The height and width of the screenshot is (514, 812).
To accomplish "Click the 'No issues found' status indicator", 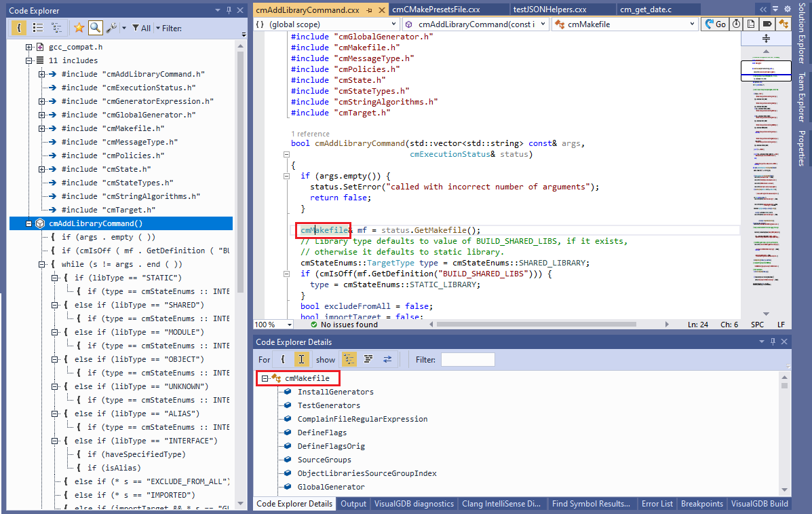I will pos(345,325).
